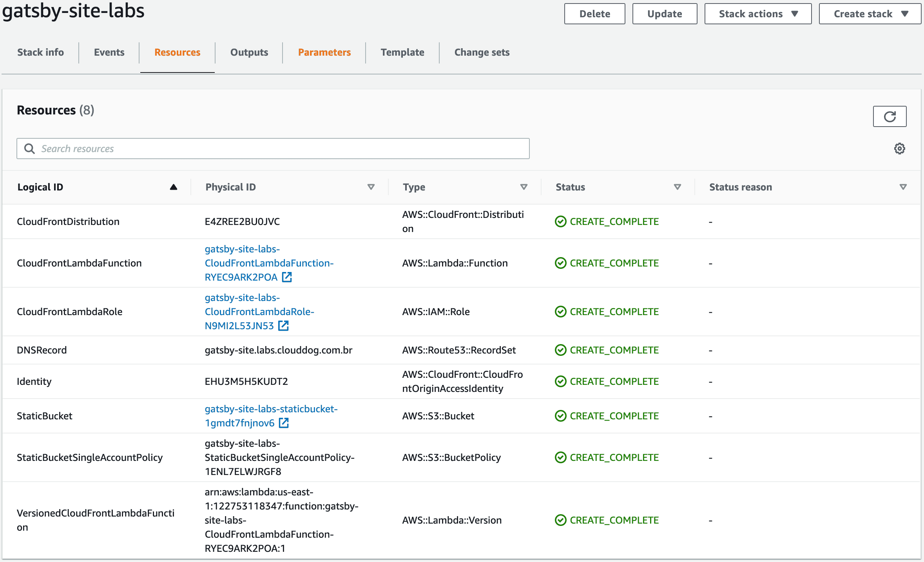Sort by Type column arrow
The width and height of the screenshot is (924, 562).
pos(524,187)
